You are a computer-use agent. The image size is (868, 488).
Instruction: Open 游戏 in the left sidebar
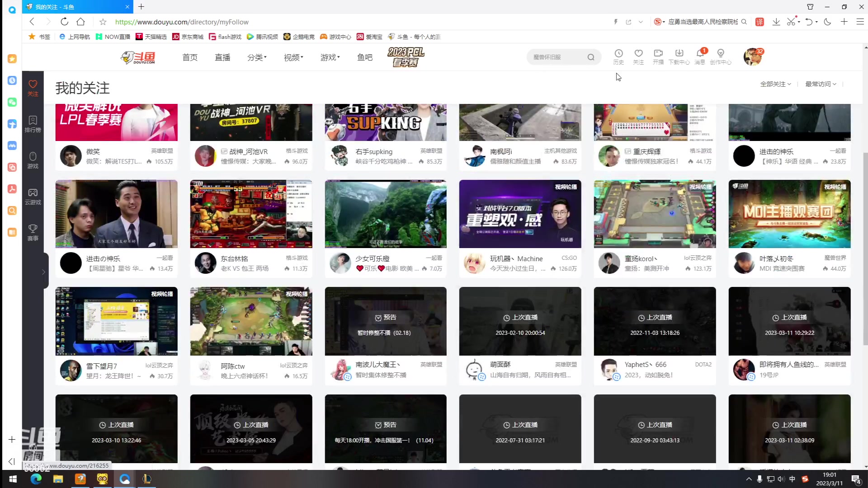pos(33,160)
